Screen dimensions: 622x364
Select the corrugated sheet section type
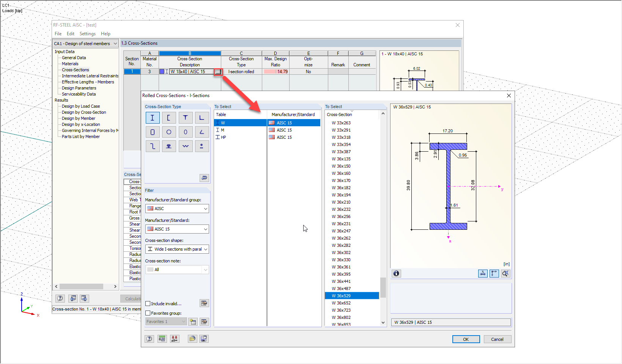pyautogui.click(x=185, y=146)
